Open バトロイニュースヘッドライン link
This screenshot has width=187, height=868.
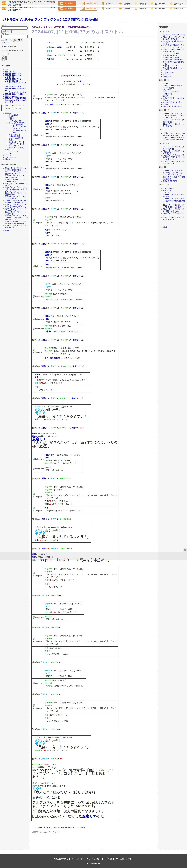pyautogui.click(x=19, y=128)
